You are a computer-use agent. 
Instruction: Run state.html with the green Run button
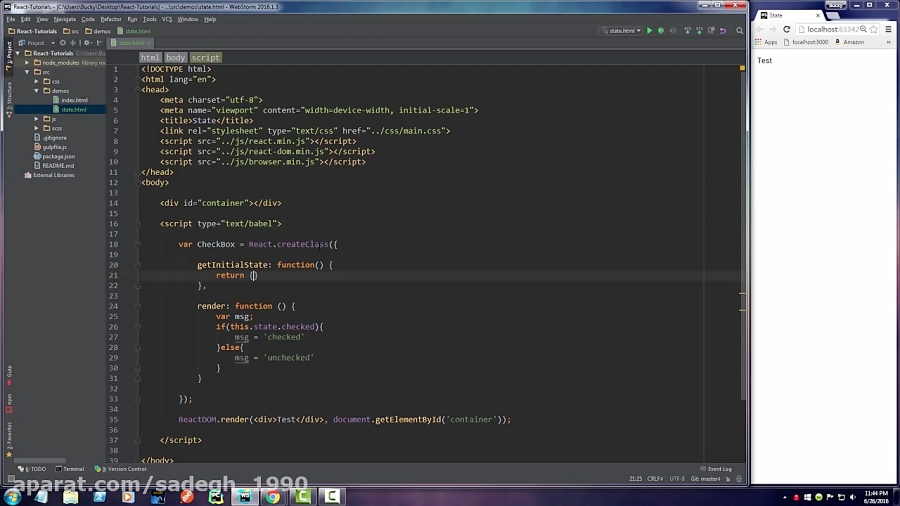point(649,30)
